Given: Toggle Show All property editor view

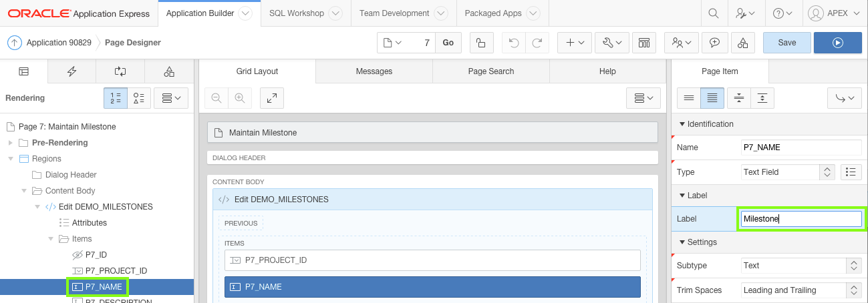Looking at the screenshot, I should pyautogui.click(x=712, y=98).
